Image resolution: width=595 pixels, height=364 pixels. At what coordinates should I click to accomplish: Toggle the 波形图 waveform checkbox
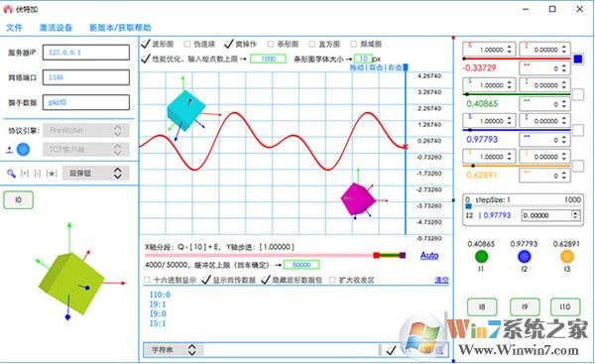[146, 44]
